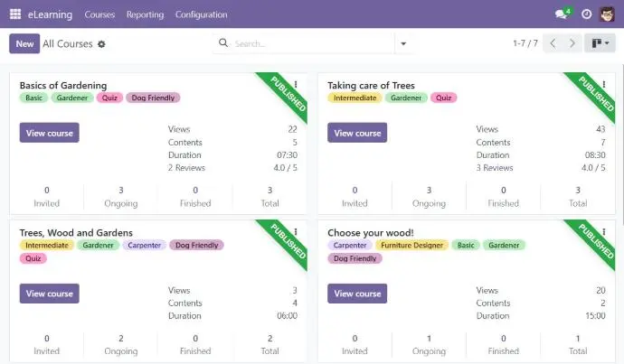
Task: Click View course for Choose your wood!
Action: pyautogui.click(x=357, y=294)
